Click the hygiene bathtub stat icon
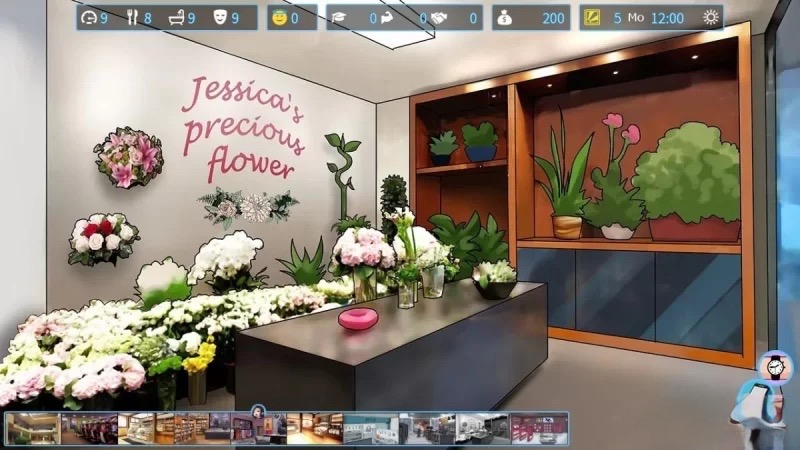The image size is (800, 450). (177, 17)
